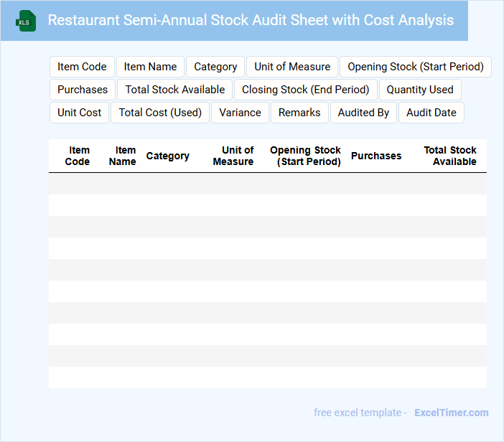
Task: Visit the ExcelTimer.com link
Action: [x=451, y=413]
